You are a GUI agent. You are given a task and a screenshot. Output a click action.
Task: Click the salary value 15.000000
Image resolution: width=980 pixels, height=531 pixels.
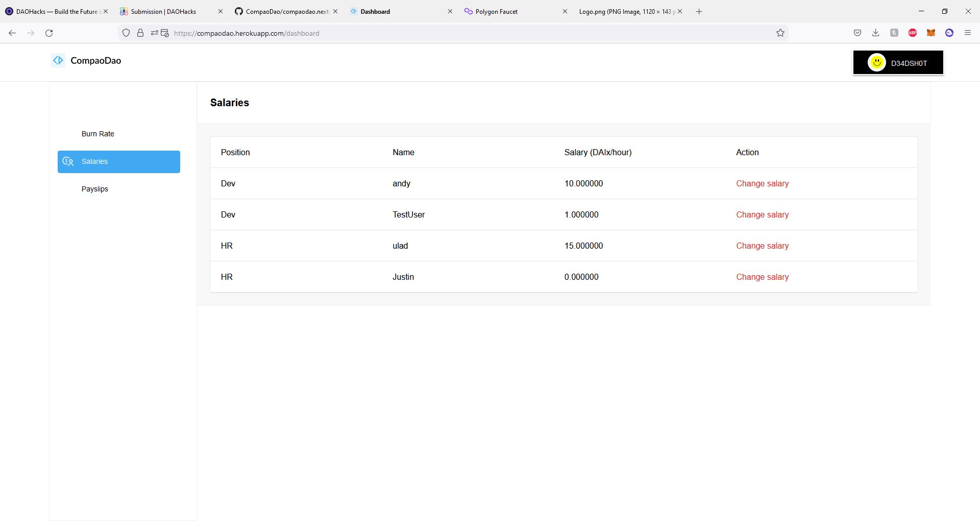pyautogui.click(x=583, y=246)
